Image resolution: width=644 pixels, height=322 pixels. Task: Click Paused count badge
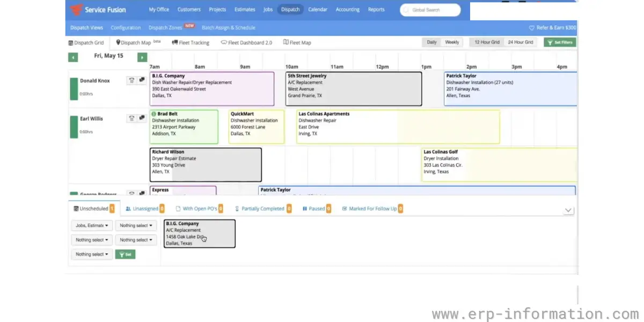pos(328,209)
